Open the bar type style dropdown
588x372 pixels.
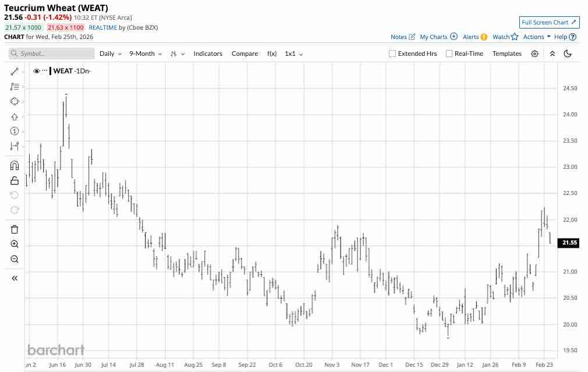click(178, 54)
